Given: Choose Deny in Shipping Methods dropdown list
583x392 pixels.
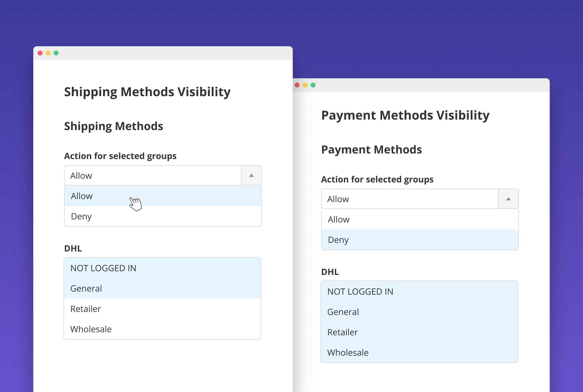Looking at the screenshot, I should pyautogui.click(x=163, y=216).
